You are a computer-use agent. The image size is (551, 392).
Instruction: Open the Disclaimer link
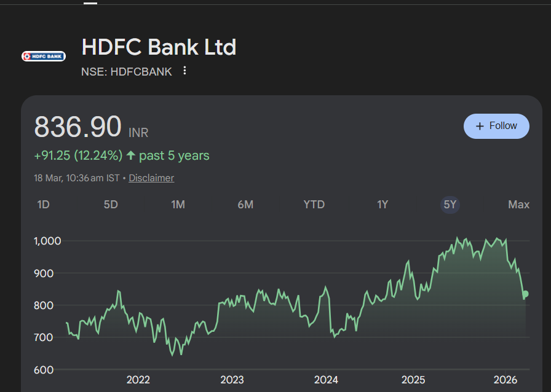tap(151, 178)
